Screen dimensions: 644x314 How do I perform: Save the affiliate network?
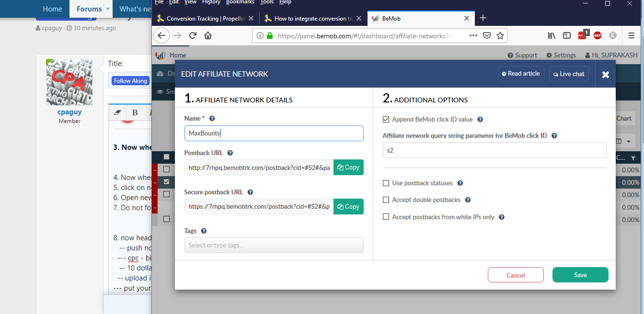pyautogui.click(x=580, y=275)
